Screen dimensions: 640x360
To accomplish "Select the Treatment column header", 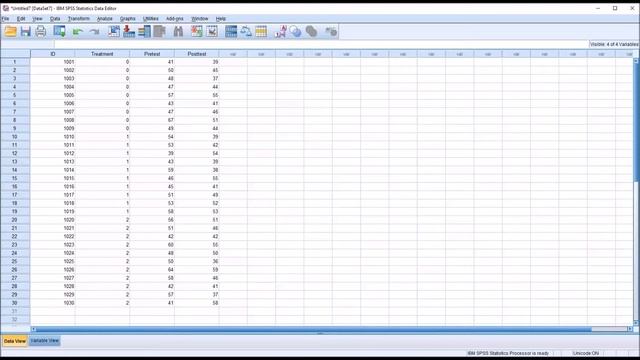I will 102,54.
